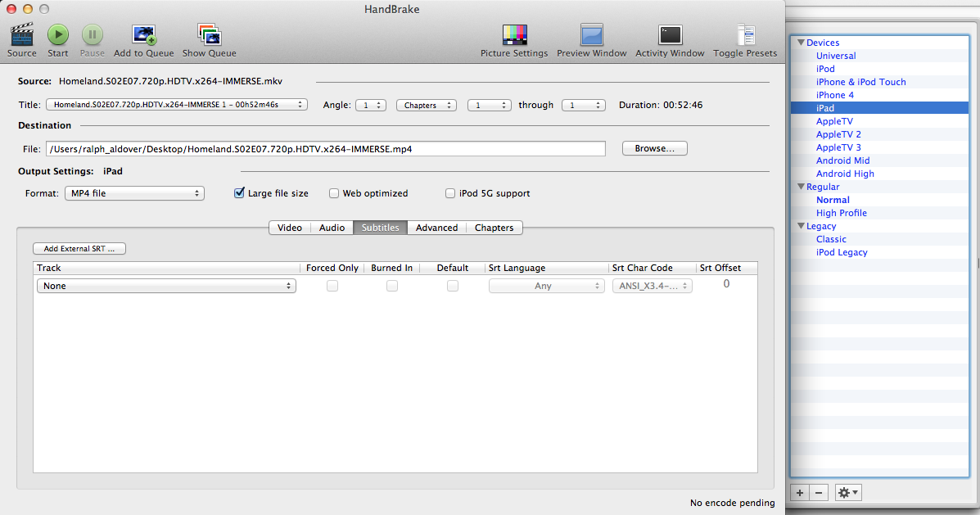This screenshot has width=980, height=515.
Task: Open Show Queue icon
Action: click(x=209, y=35)
